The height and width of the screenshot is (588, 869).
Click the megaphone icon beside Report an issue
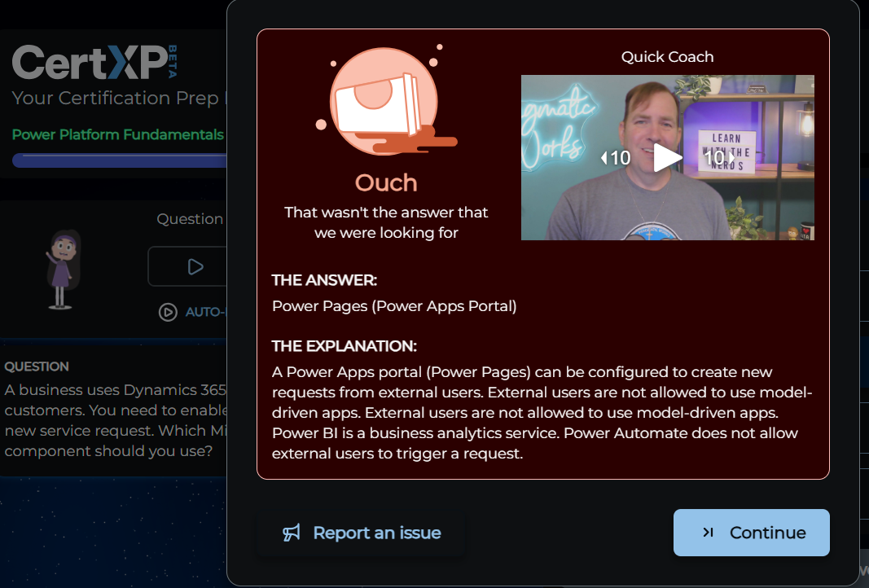coord(292,533)
